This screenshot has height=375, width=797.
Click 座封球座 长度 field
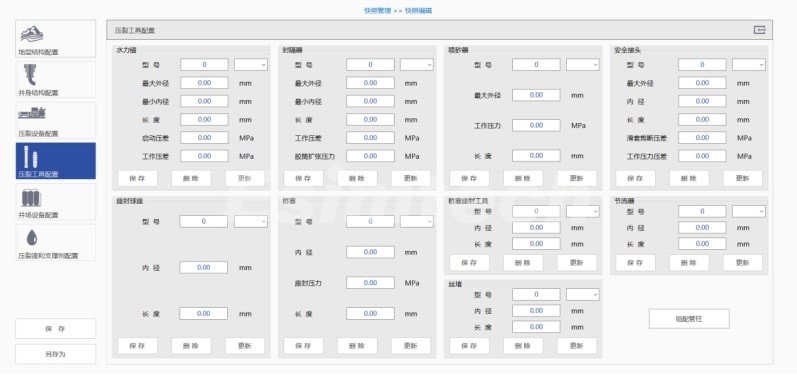[x=204, y=314]
